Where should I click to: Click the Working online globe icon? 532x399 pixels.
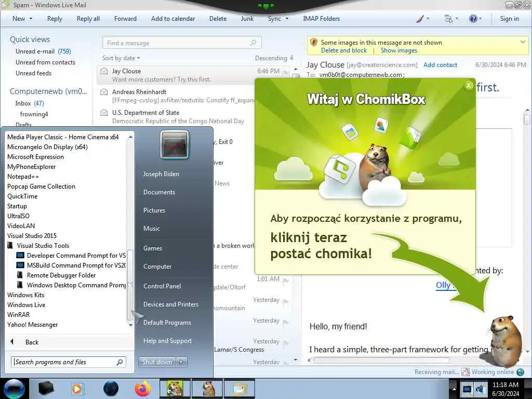pos(520,372)
